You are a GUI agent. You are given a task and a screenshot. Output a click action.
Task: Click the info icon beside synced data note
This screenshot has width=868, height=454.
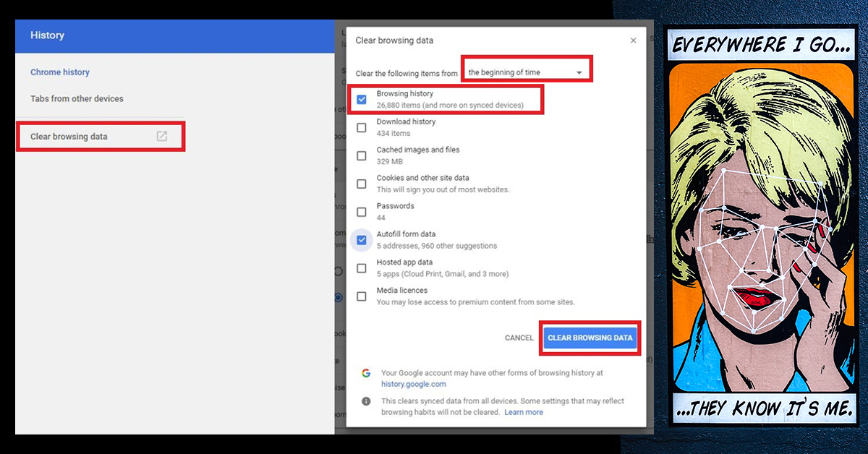tap(366, 401)
